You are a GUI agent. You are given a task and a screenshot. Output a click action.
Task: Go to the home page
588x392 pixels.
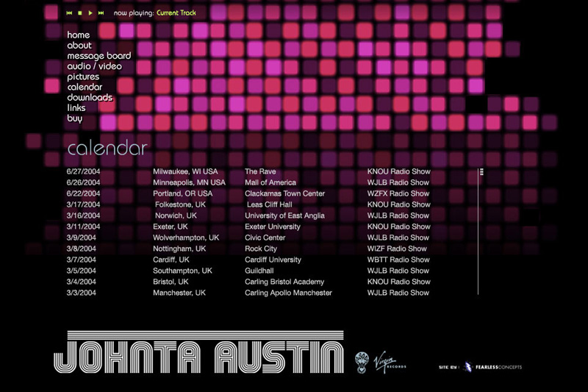[x=79, y=35]
